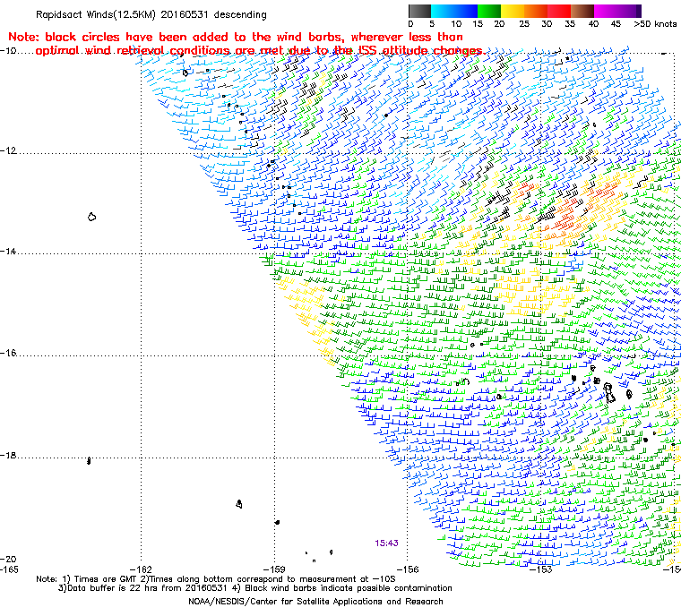Click the orange 25-30 knots legend segment
The image size is (681, 616).
[536, 11]
